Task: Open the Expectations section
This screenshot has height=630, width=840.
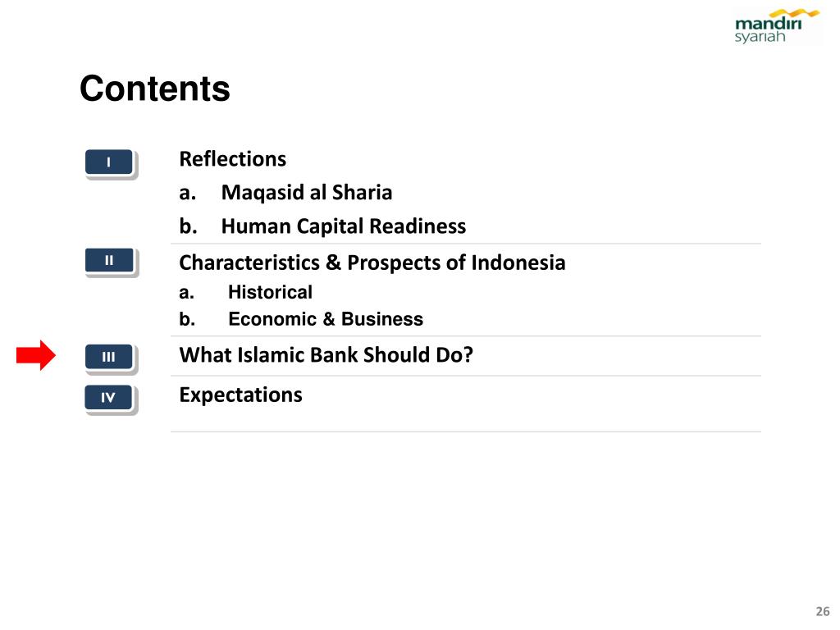Action: tap(240, 395)
